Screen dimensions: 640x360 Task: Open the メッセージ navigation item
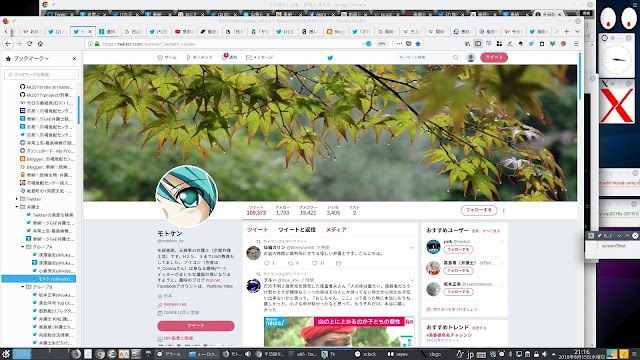point(260,58)
